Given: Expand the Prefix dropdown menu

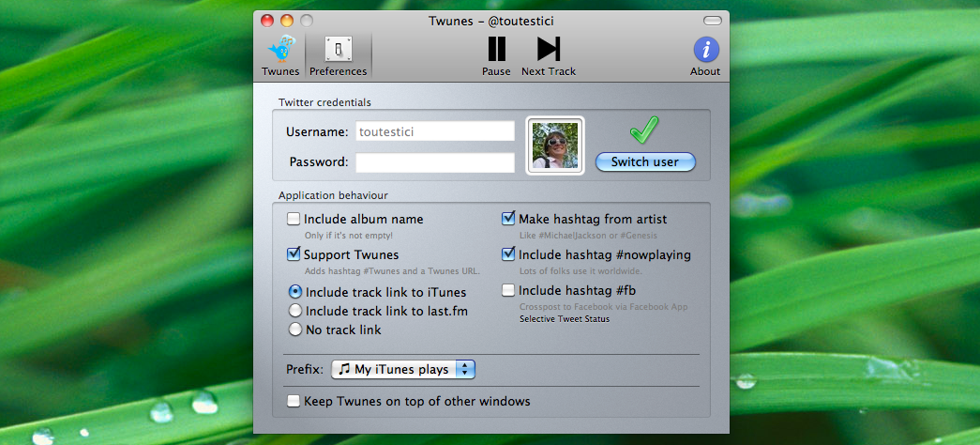Looking at the screenshot, I should [x=403, y=370].
